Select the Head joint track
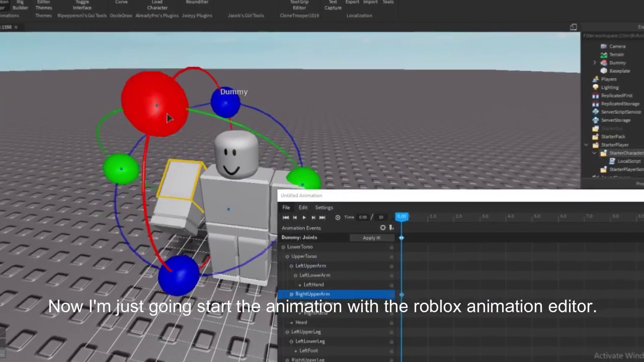Viewport: 644px width, 362px height. pyautogui.click(x=301, y=322)
